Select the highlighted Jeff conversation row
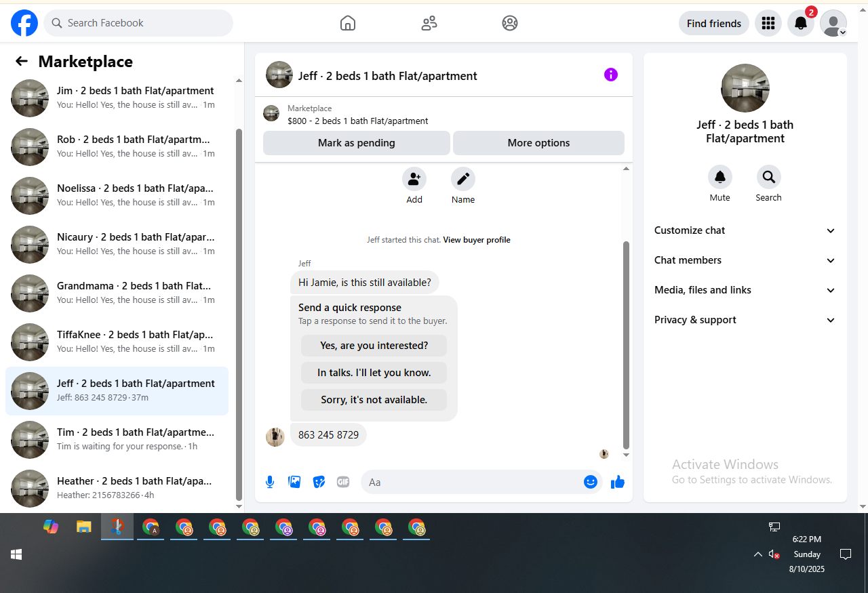 [x=117, y=391]
